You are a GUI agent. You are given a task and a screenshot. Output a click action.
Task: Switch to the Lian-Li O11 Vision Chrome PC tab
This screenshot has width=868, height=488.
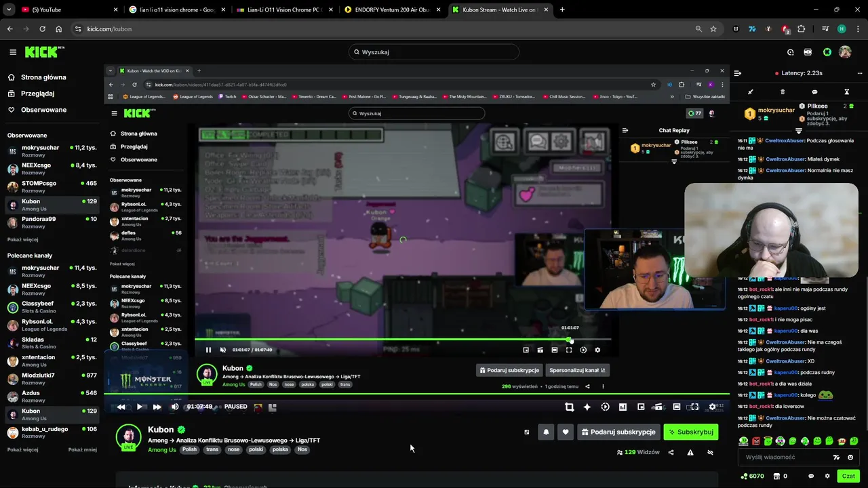point(284,9)
